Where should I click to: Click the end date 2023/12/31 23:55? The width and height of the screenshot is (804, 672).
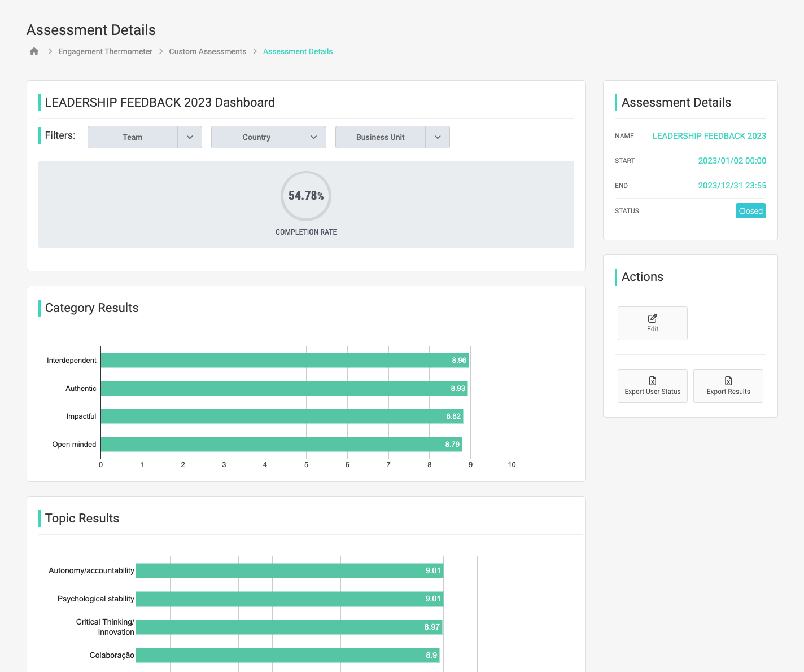click(x=732, y=186)
